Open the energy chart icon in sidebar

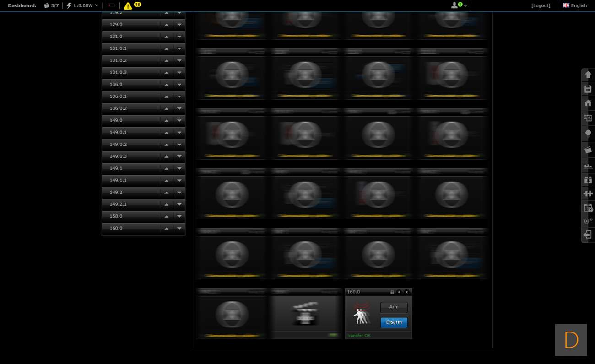click(588, 165)
